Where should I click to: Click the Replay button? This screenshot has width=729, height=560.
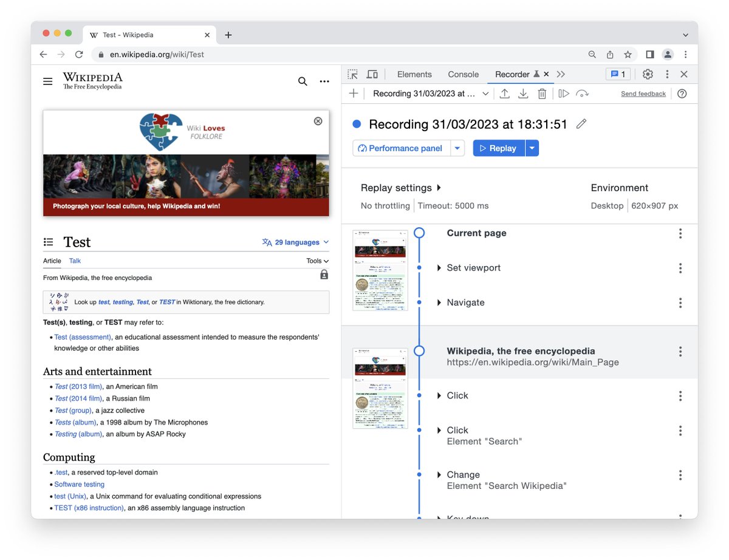(x=499, y=148)
